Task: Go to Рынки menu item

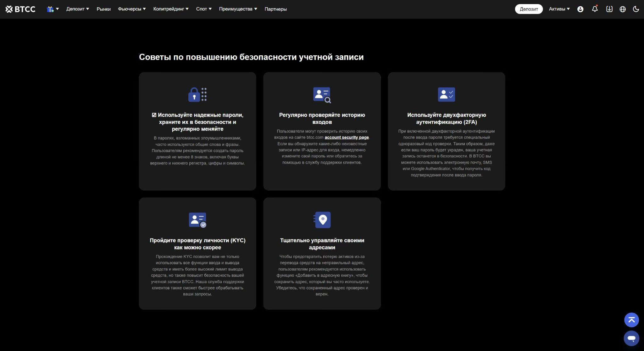Action: click(x=103, y=9)
